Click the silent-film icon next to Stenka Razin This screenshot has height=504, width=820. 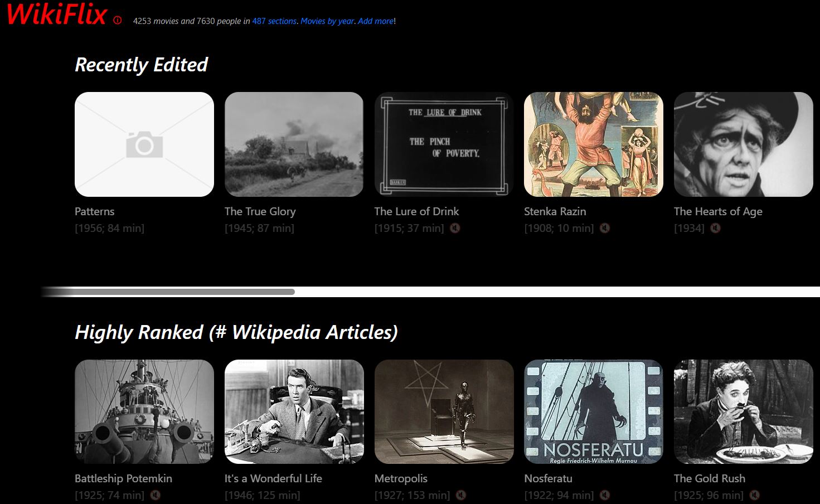click(x=605, y=228)
